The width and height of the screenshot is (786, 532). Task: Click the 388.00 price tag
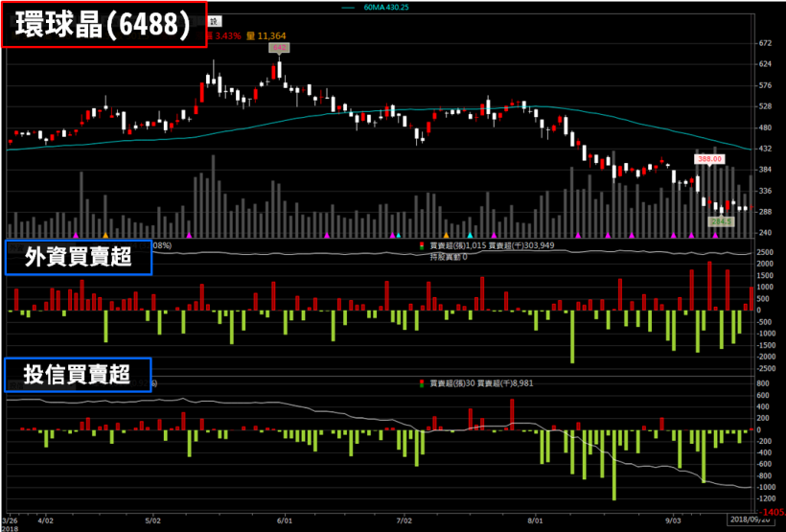(x=709, y=159)
